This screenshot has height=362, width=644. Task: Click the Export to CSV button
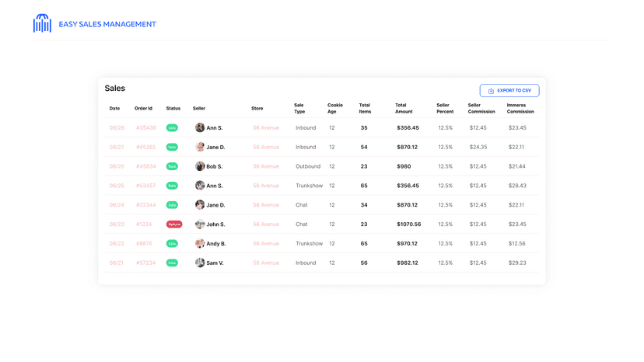click(509, 90)
